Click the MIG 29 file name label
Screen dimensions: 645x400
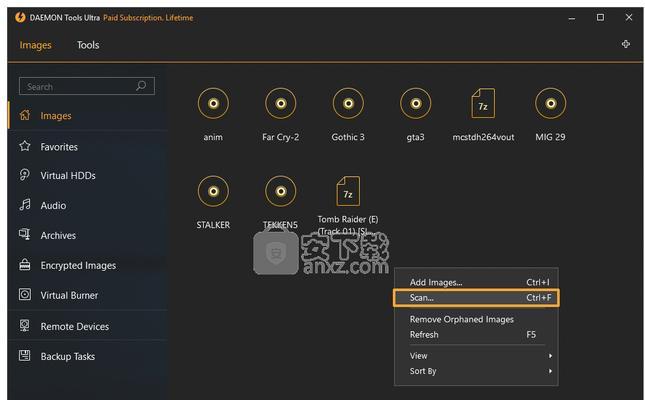click(550, 137)
